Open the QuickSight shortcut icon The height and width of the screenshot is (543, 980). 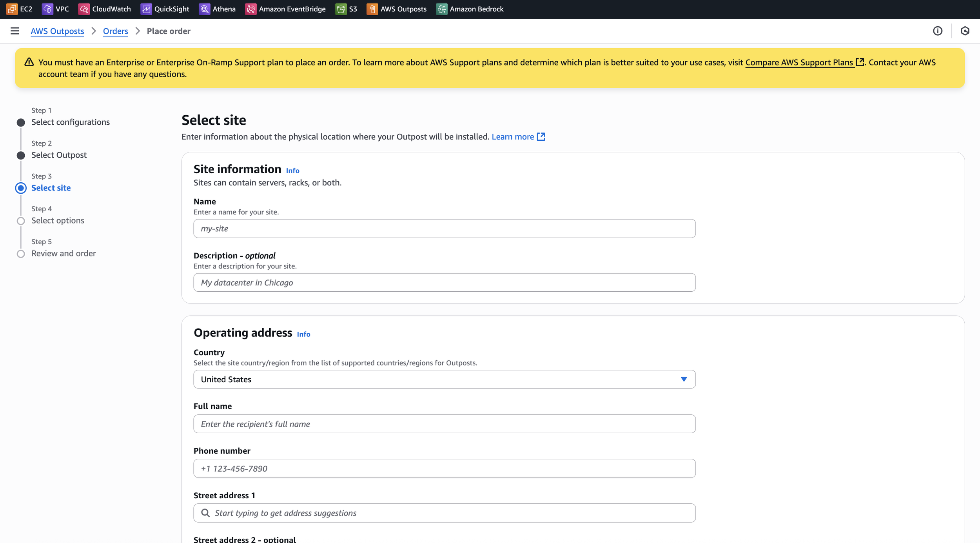tap(146, 9)
